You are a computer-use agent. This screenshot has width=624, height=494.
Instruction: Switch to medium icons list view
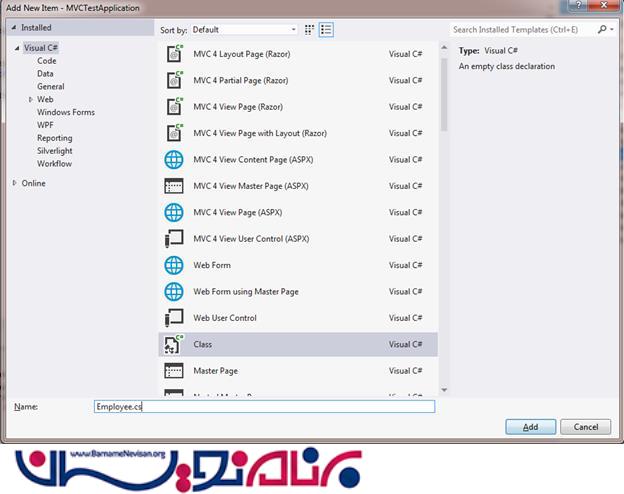tap(326, 30)
